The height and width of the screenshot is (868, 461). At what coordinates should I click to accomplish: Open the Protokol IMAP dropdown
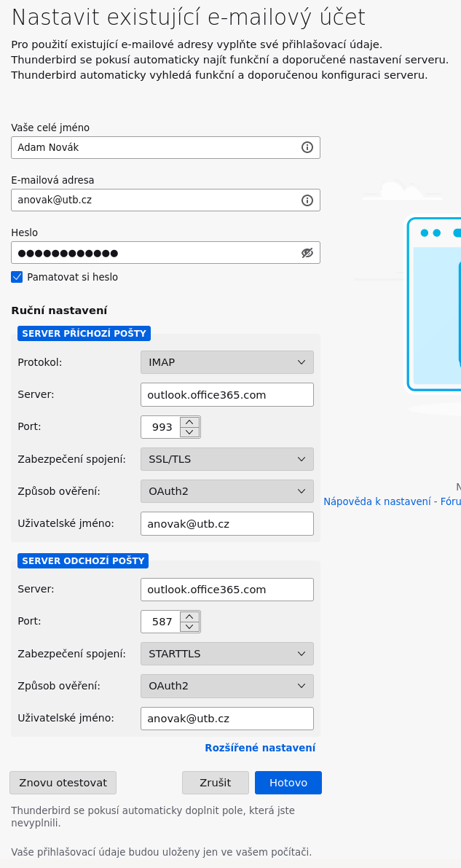tap(226, 362)
